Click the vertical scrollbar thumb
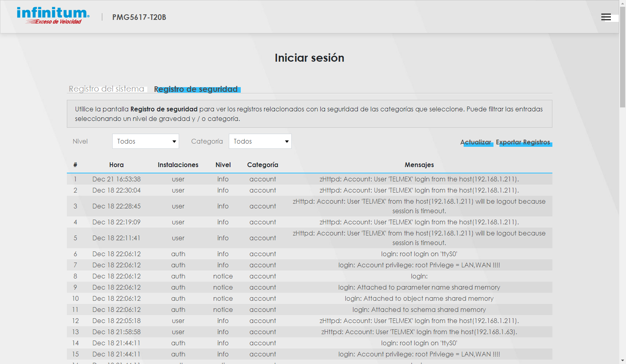The image size is (626, 364). (622, 56)
